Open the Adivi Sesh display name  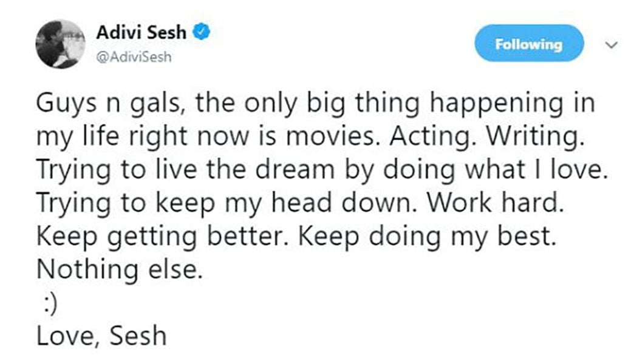(x=141, y=32)
